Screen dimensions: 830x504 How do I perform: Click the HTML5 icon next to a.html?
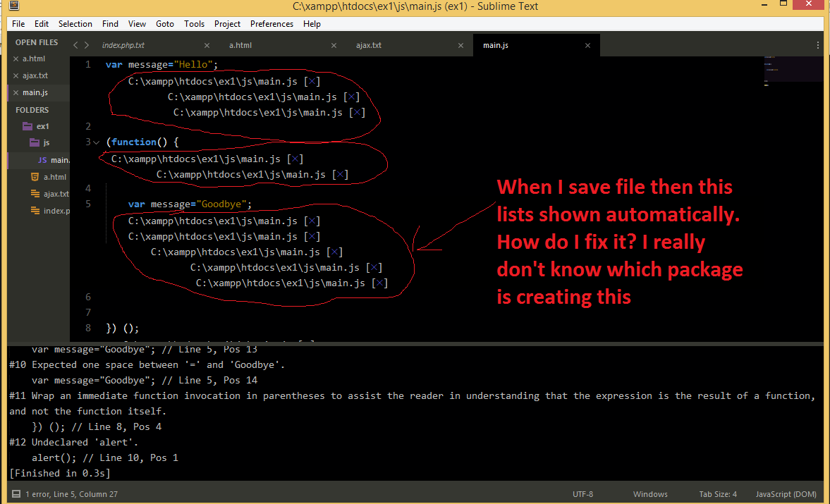[35, 177]
